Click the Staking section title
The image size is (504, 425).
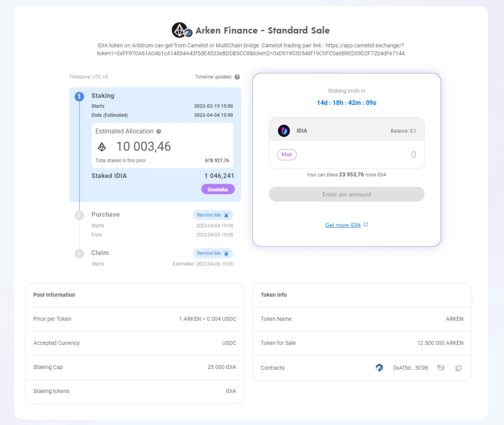click(x=103, y=96)
